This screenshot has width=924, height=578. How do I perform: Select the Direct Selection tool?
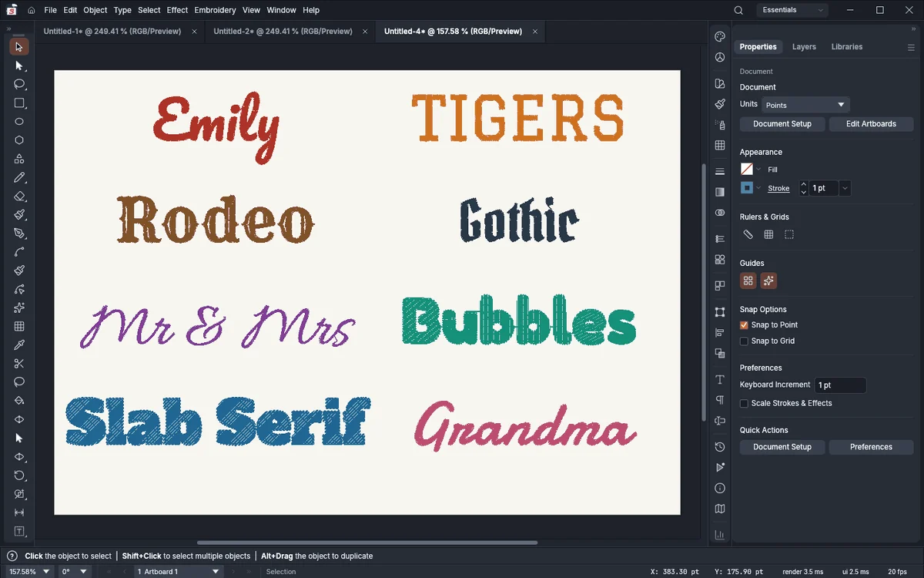click(x=19, y=66)
